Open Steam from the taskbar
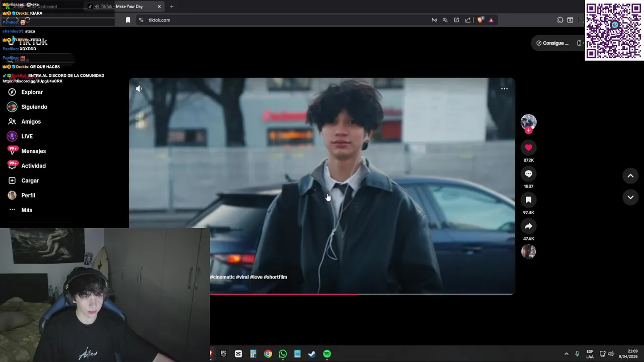The image size is (644, 362). (x=312, y=354)
